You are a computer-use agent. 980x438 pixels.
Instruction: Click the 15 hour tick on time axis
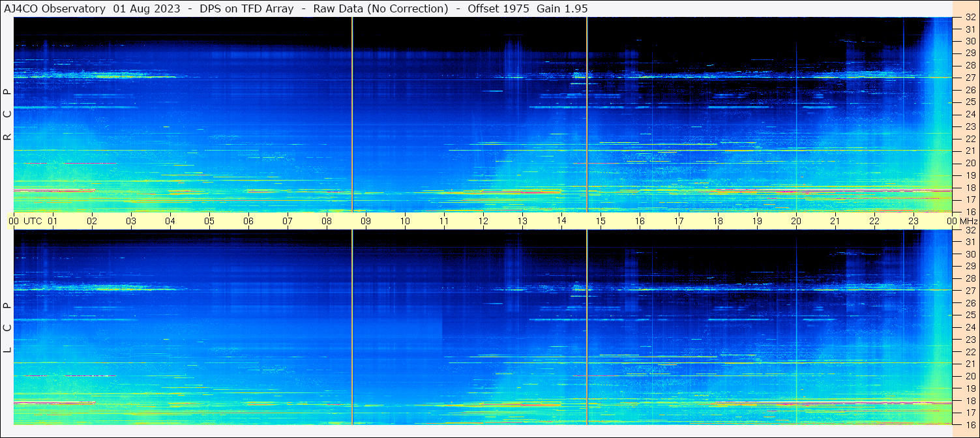pos(601,221)
